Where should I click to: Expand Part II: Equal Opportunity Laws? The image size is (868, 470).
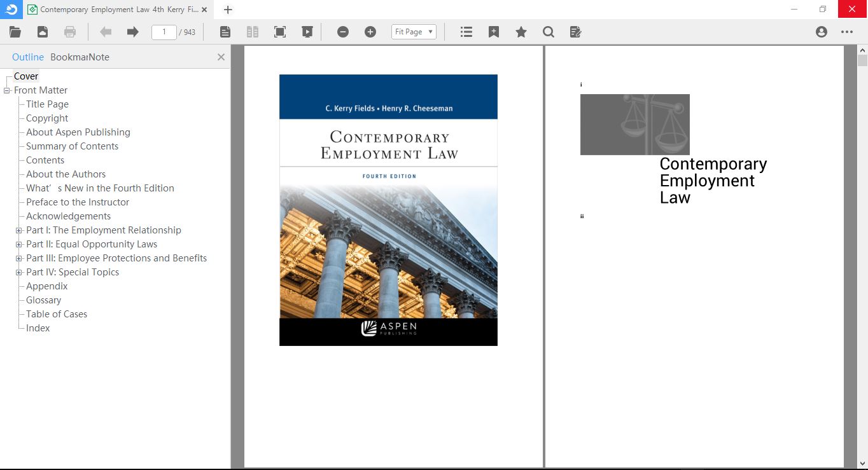point(19,244)
